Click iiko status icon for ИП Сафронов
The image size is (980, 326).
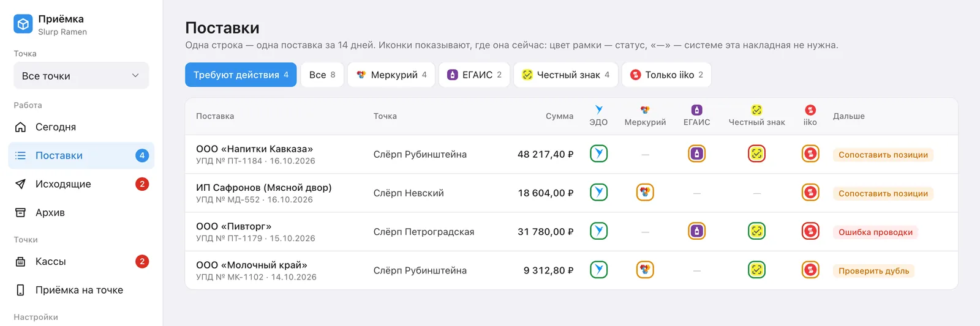pyautogui.click(x=810, y=192)
